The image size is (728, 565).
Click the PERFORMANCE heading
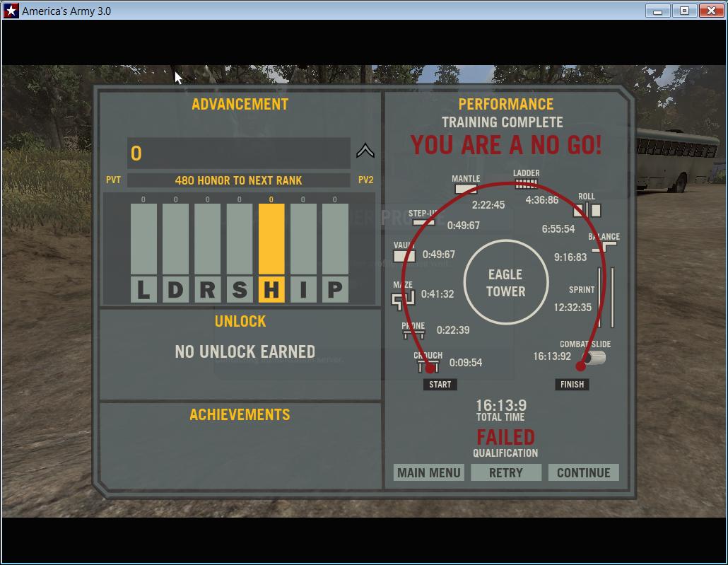[x=506, y=104]
